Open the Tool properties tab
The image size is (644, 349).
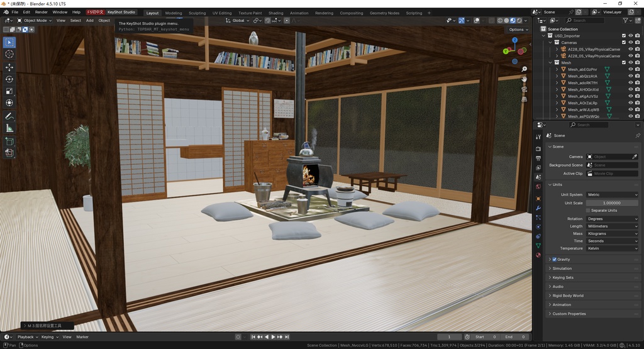pos(538,136)
